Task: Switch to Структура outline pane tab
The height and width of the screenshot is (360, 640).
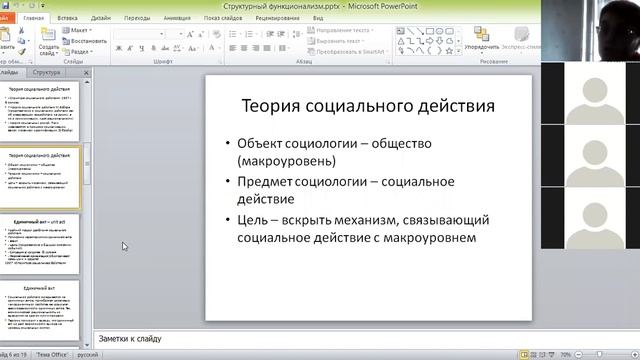Action: (47, 72)
